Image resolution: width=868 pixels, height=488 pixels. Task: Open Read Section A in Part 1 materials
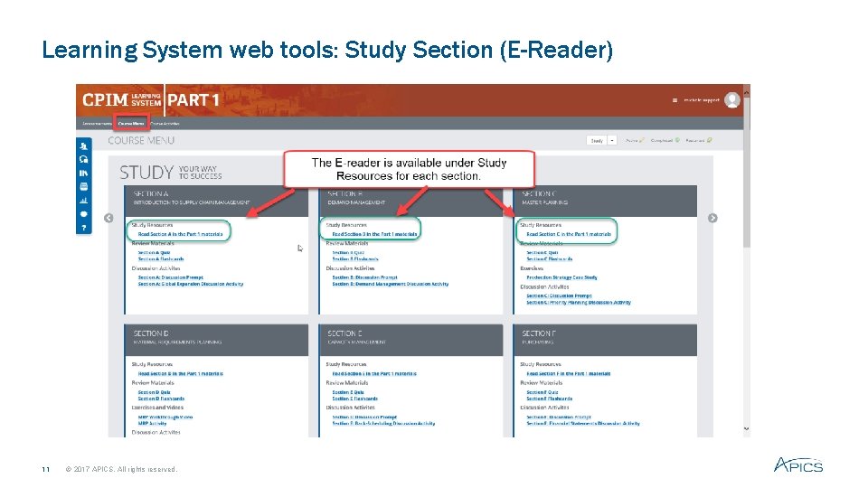tap(181, 234)
